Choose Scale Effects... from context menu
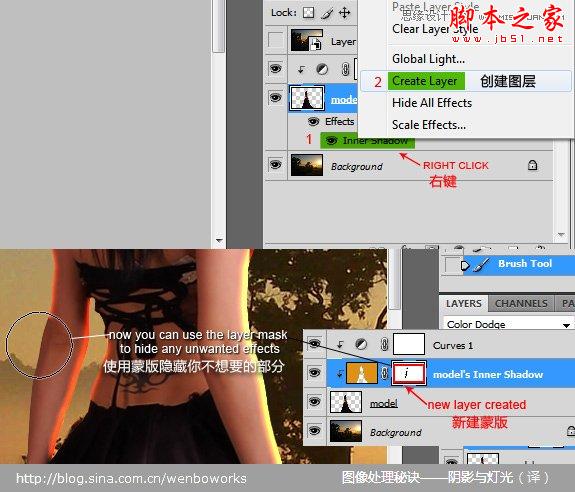575x492 pixels. coord(429,125)
